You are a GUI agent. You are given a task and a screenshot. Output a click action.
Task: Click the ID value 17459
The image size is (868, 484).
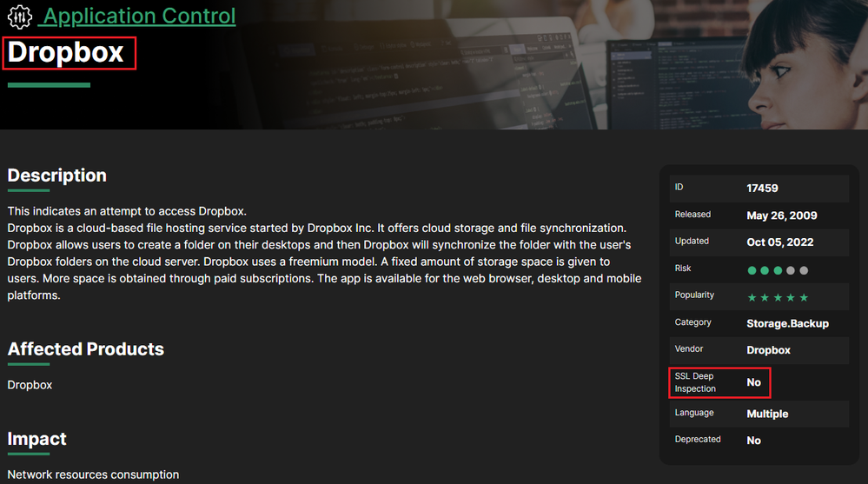(x=762, y=189)
